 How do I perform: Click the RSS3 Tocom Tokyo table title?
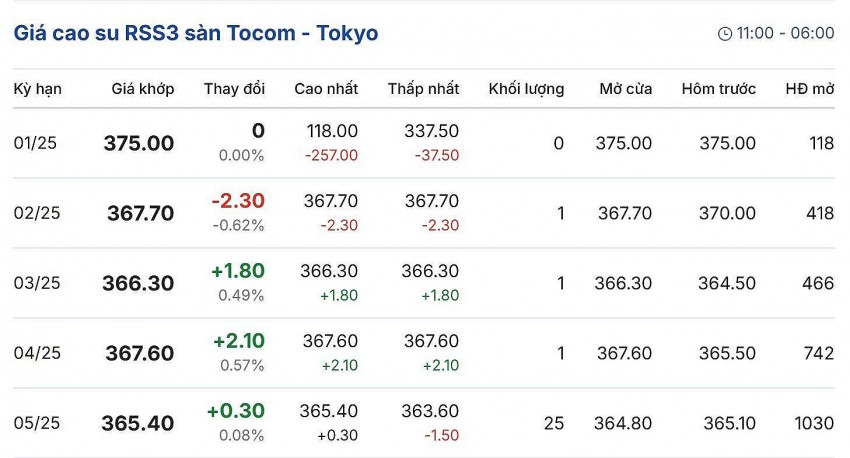(196, 33)
